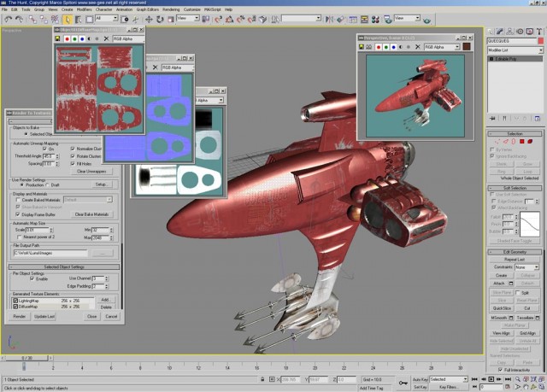Open the MAXScript menu
The width and height of the screenshot is (547, 392).
(213, 9)
